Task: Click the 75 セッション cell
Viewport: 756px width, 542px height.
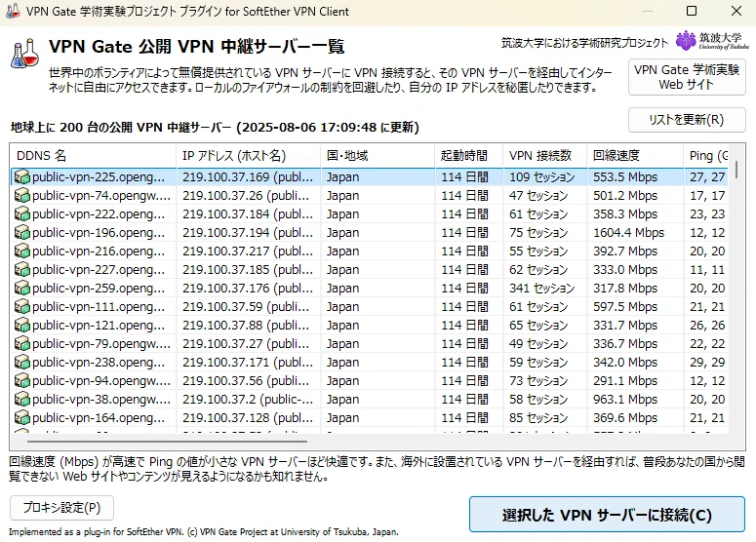Action: (x=538, y=233)
